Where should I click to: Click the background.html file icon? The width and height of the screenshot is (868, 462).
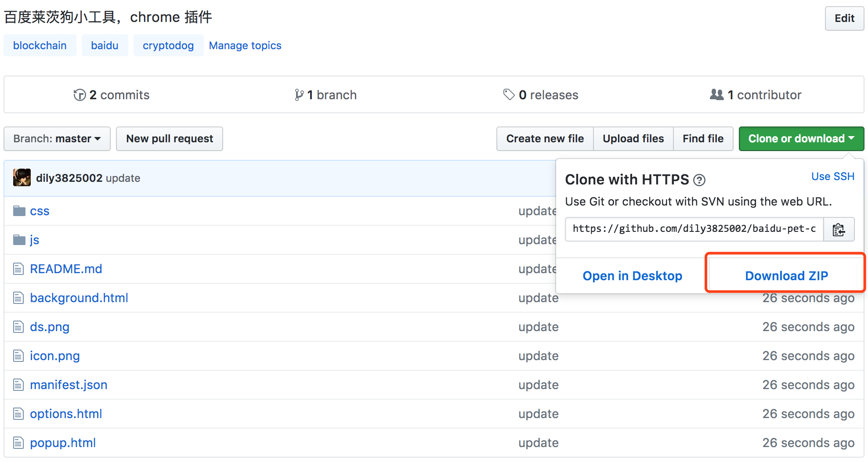click(x=18, y=298)
